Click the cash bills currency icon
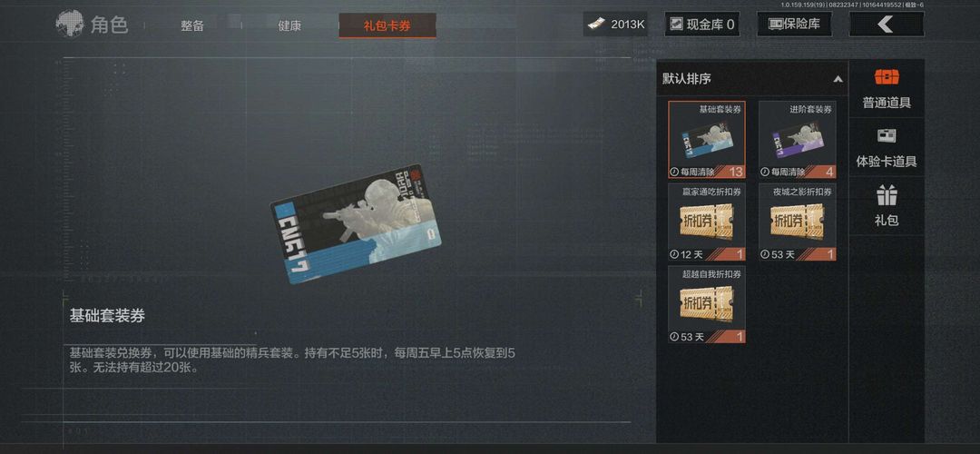 click(x=597, y=25)
